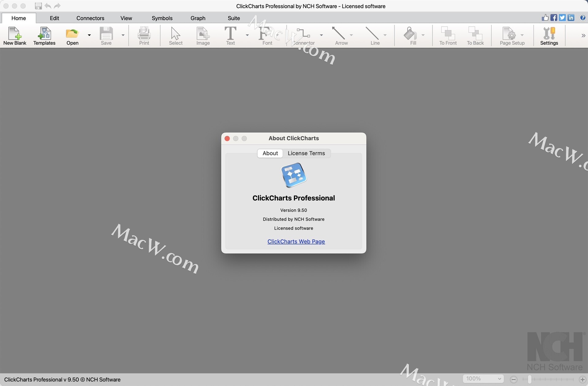Expand the Arrow style dropdown
This screenshot has height=386, width=588.
tap(351, 35)
